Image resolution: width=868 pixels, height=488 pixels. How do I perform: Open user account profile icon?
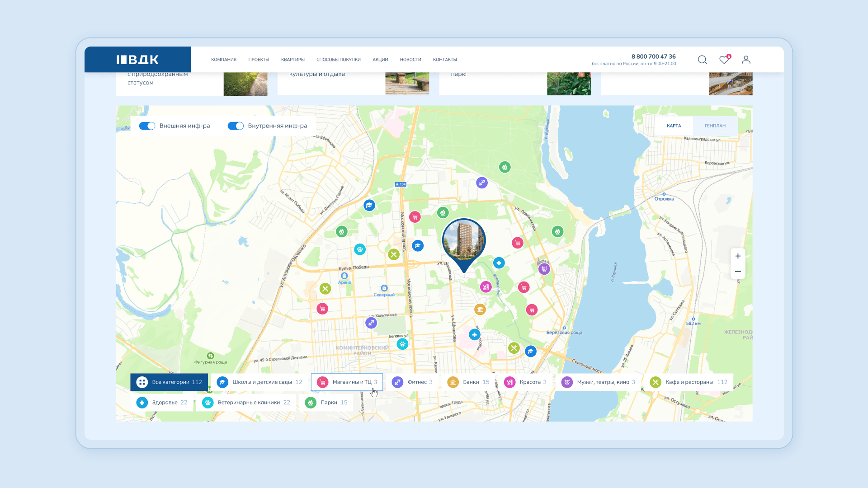(746, 60)
